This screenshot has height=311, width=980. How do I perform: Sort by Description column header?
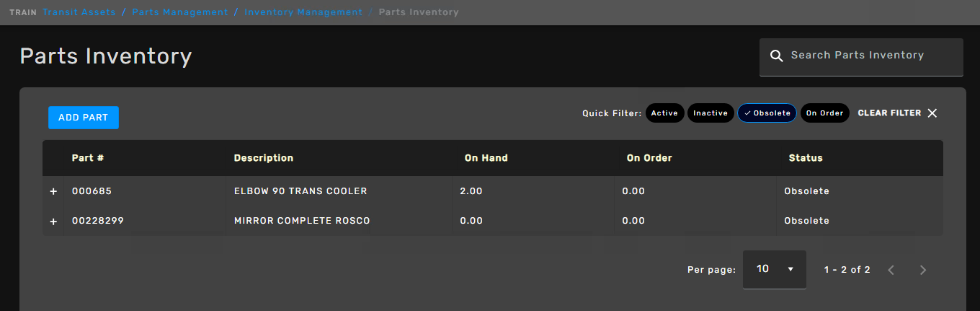click(264, 158)
